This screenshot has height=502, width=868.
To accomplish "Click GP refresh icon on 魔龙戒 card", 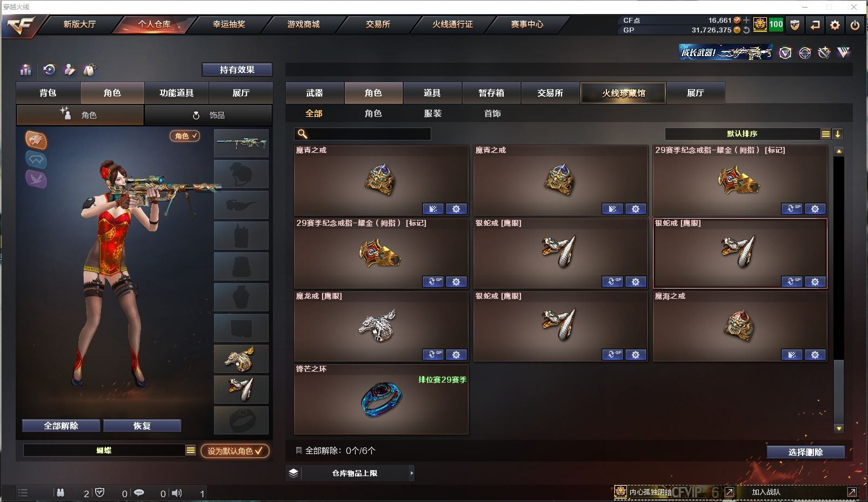I will (x=433, y=355).
